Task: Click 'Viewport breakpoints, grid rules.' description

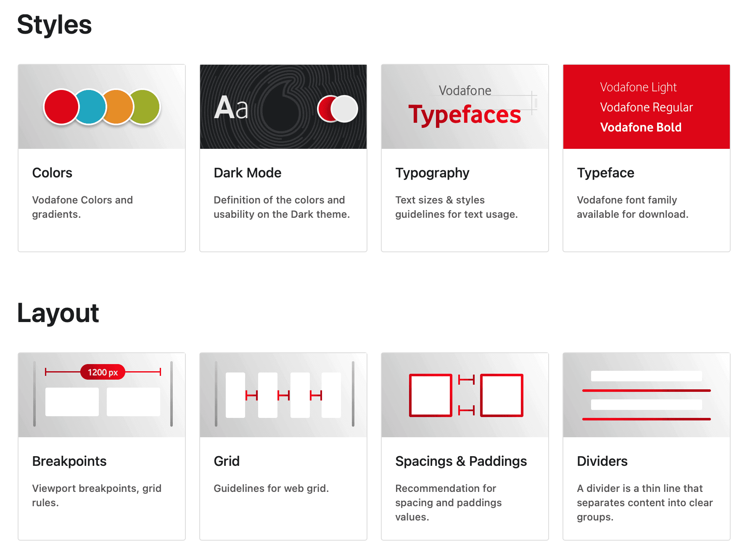Action: click(97, 495)
